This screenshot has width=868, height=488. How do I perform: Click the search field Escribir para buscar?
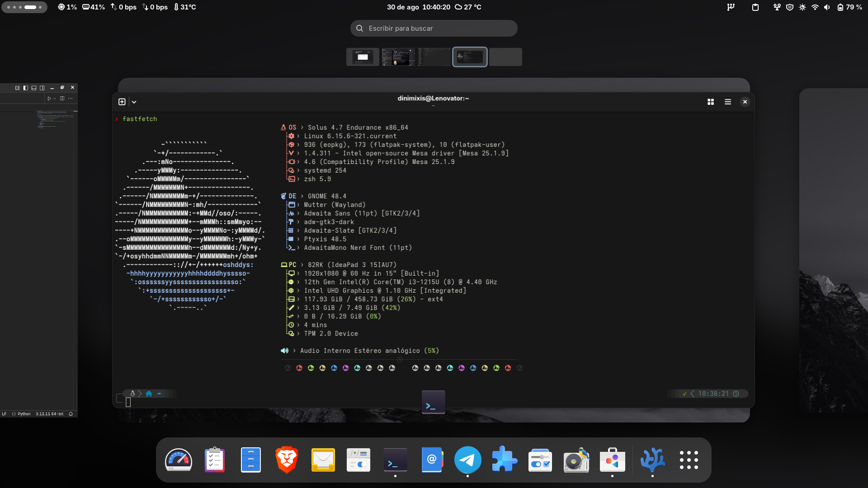[x=434, y=28]
